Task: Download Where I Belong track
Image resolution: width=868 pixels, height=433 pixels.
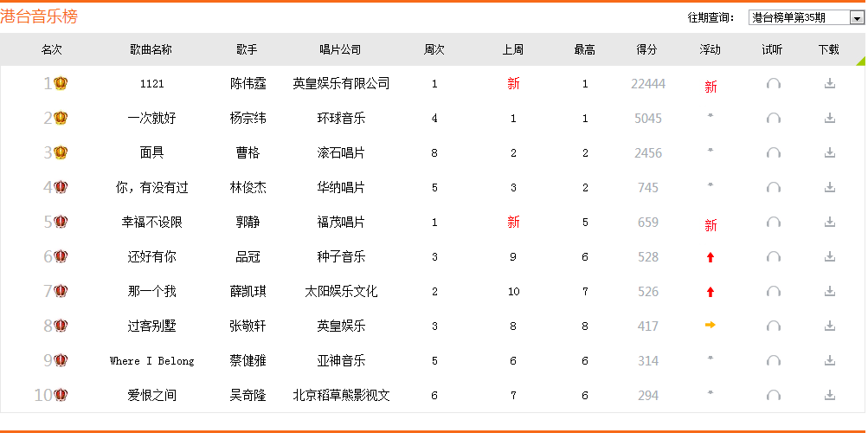Action: [829, 360]
